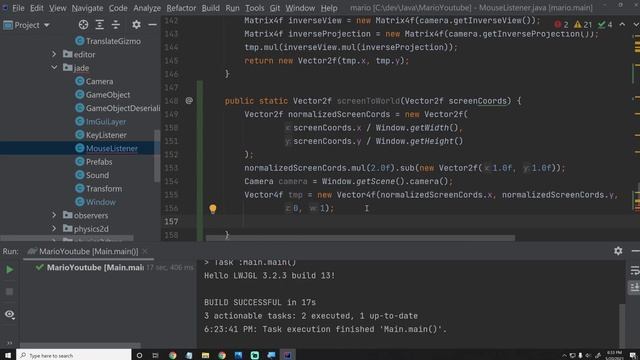Screen dimensions: 640x360
Task: Click the editor horizontal scrollbar
Action: (360, 238)
